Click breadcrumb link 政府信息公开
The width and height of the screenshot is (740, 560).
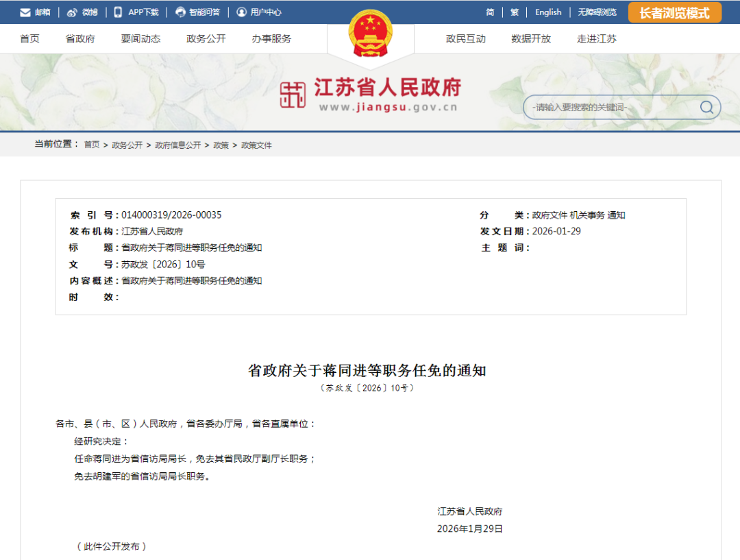pyautogui.click(x=178, y=145)
